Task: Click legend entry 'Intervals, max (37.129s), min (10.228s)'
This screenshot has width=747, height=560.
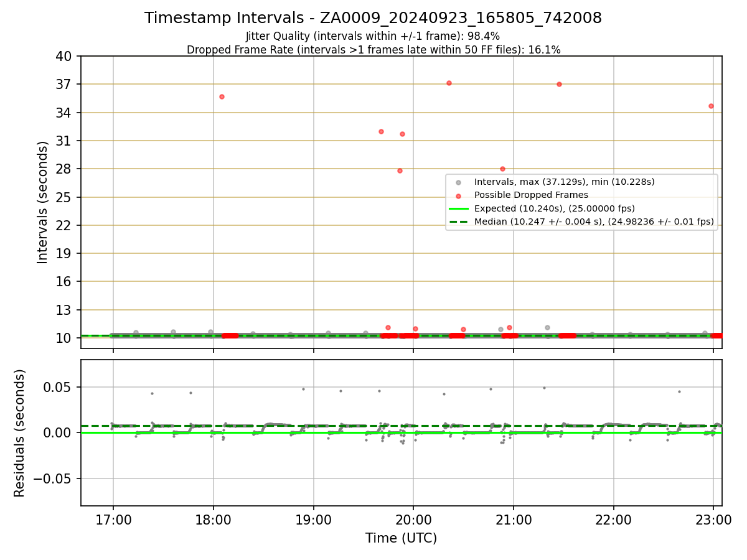Action: [564, 182]
